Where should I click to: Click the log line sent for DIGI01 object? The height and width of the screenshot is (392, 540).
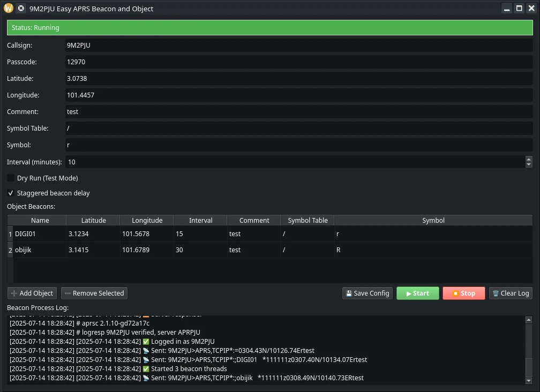point(189,360)
